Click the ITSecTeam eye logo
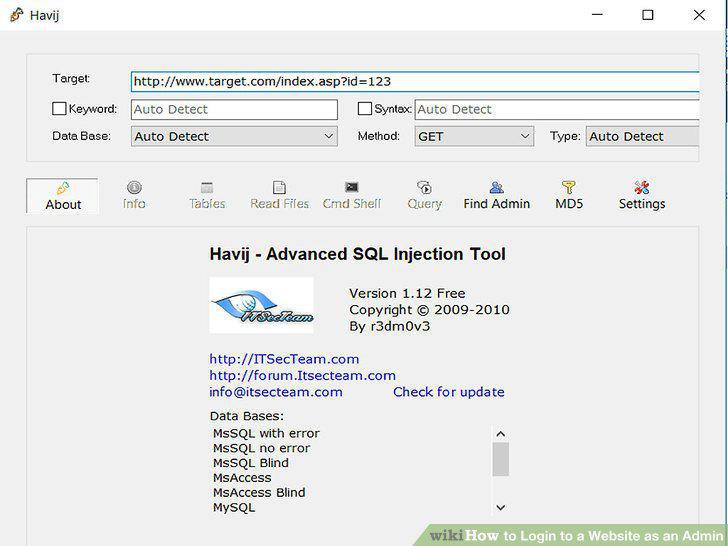This screenshot has height=546, width=728. [261, 305]
